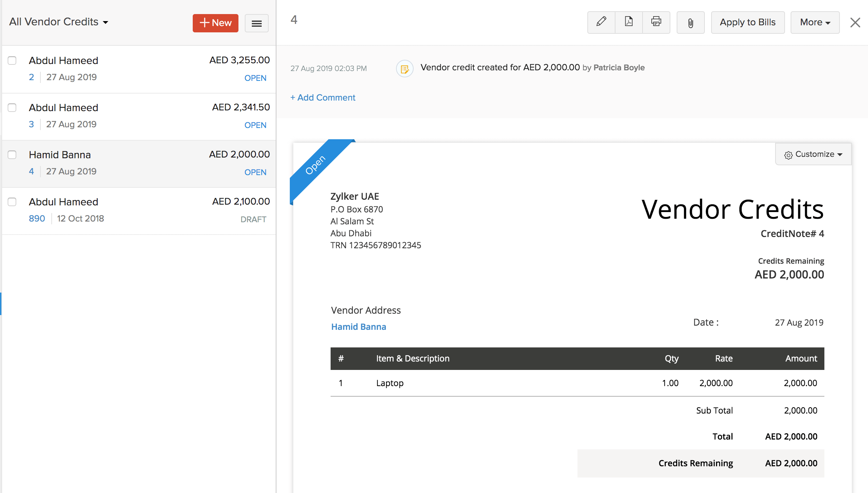868x493 pixels.
Task: Attach a file using the paperclip icon
Action: pos(690,23)
